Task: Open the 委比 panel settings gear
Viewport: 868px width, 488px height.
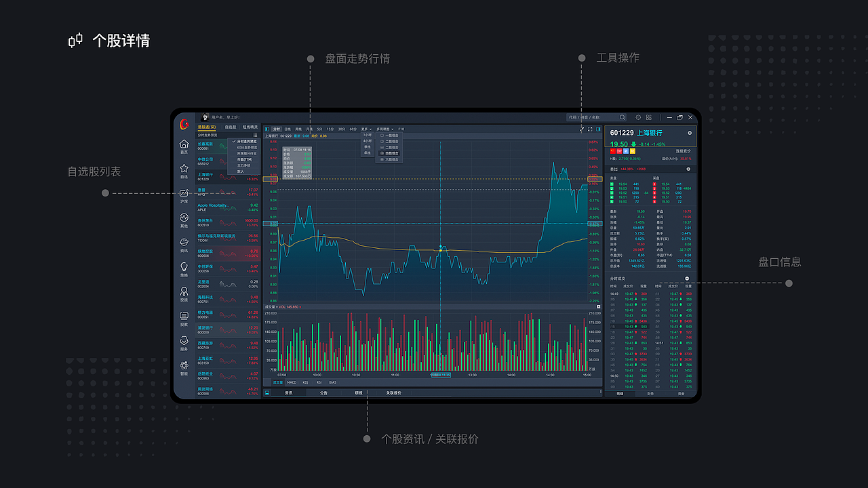Action: tap(689, 169)
